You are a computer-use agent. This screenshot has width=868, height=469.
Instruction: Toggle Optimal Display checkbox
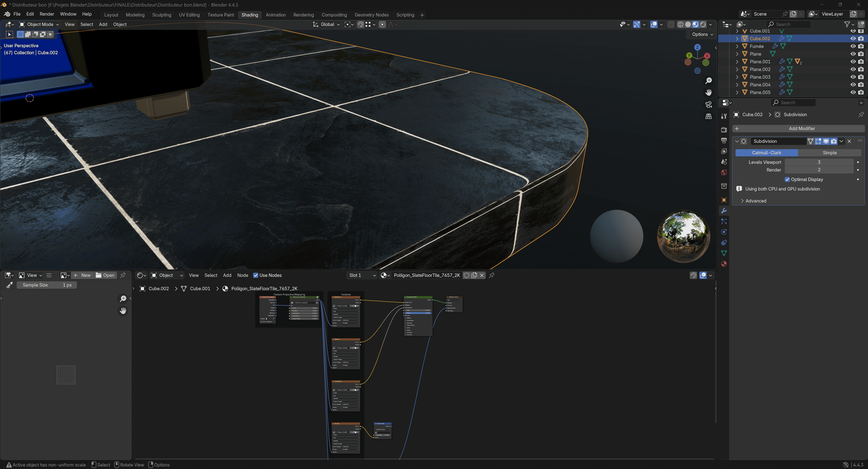click(787, 179)
